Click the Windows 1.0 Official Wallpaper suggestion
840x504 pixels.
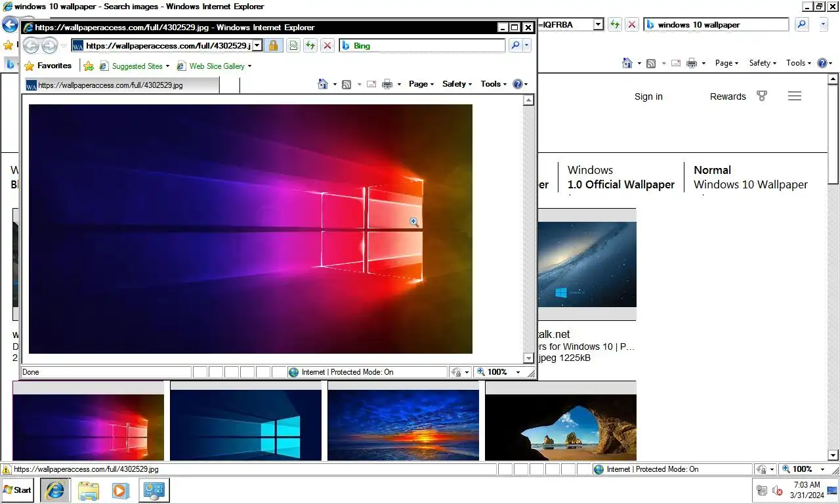pos(621,177)
